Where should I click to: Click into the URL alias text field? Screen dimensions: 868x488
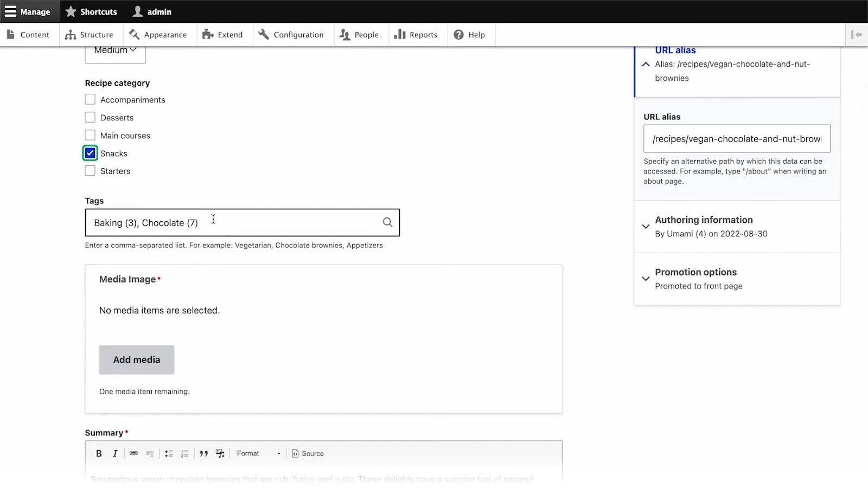pos(736,139)
